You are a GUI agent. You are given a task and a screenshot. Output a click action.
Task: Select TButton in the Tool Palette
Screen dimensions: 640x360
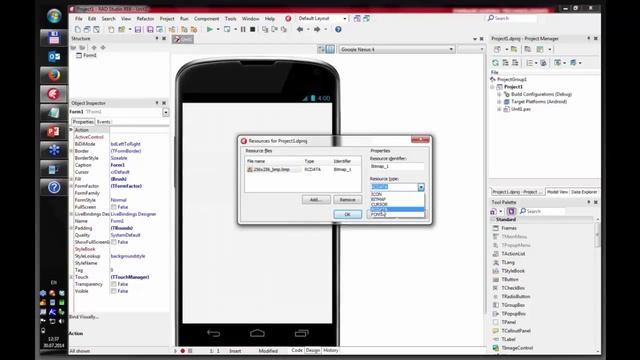[x=510, y=280]
